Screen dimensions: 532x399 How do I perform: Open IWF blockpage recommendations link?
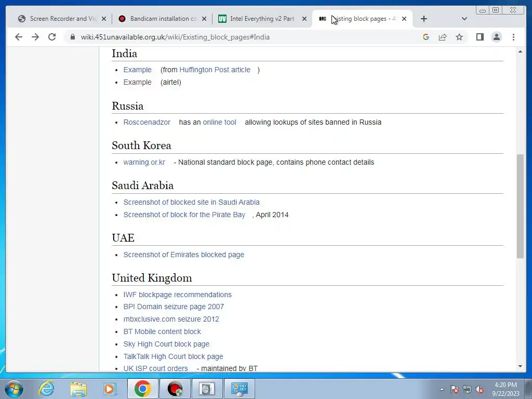click(178, 295)
